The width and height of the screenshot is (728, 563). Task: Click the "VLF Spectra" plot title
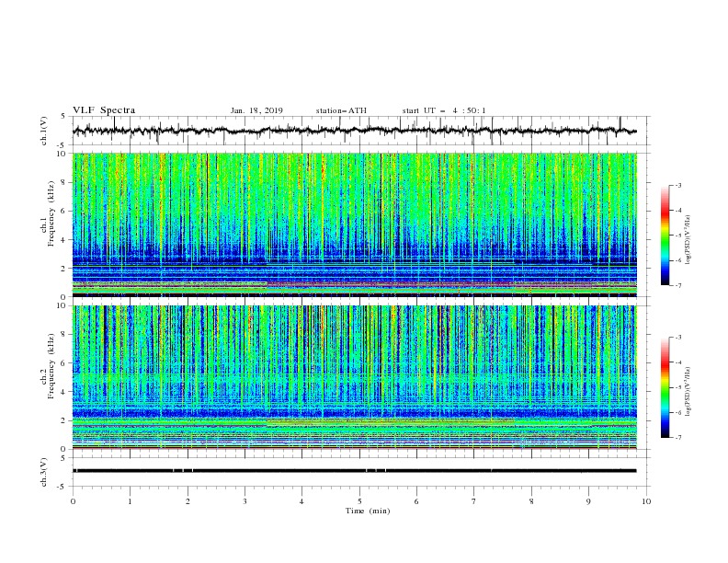point(104,110)
